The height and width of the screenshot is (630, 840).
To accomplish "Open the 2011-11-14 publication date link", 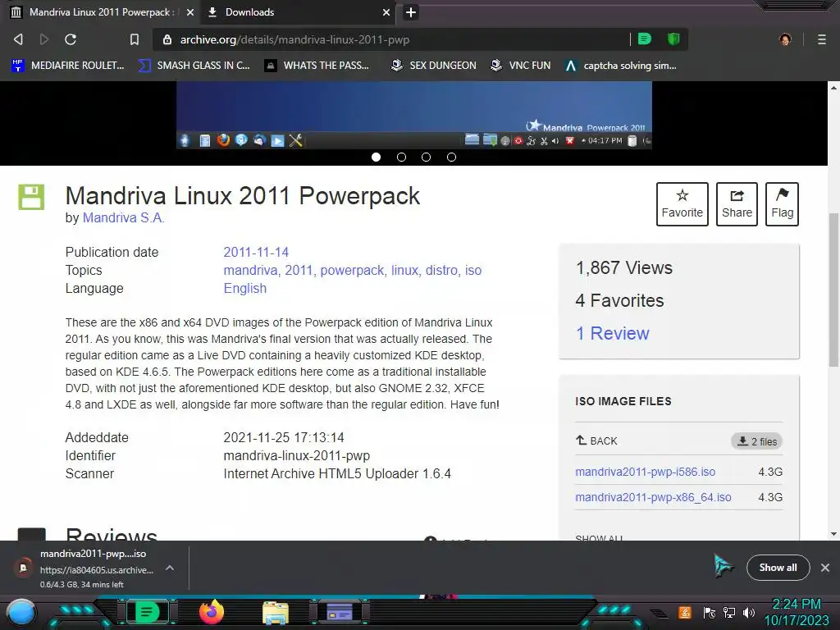I will click(256, 252).
